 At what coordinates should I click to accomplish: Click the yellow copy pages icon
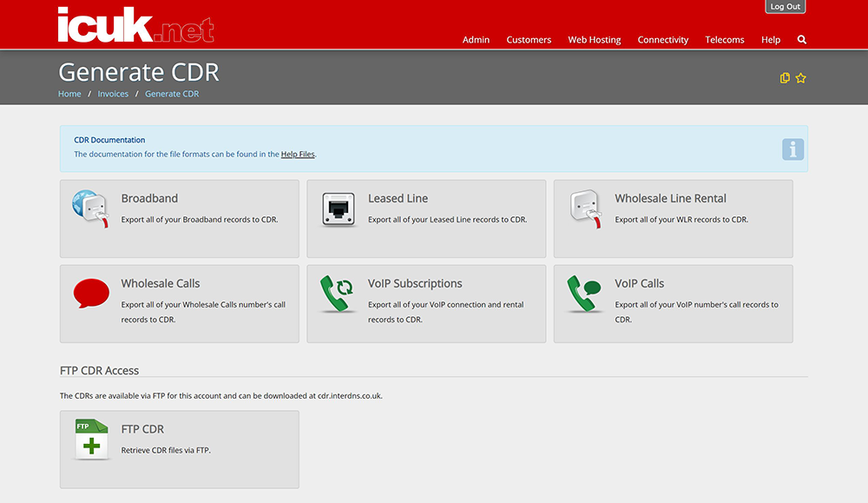(785, 78)
